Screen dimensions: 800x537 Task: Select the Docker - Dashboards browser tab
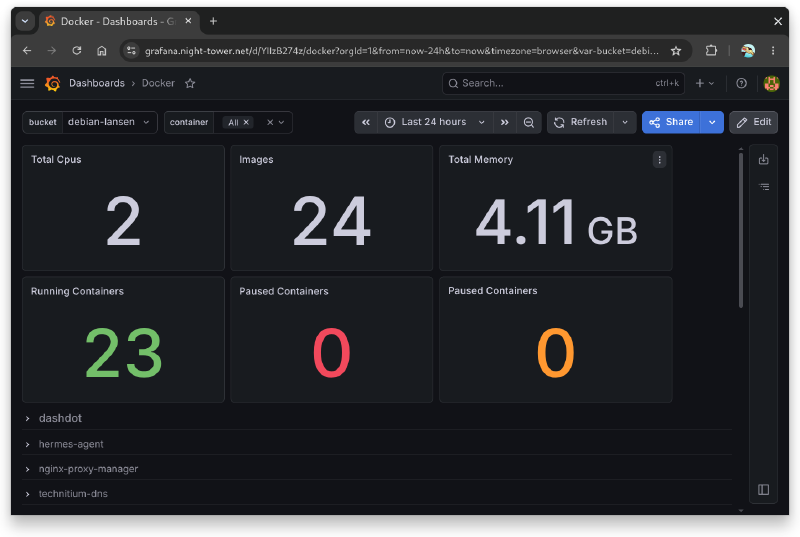[x=117, y=21]
